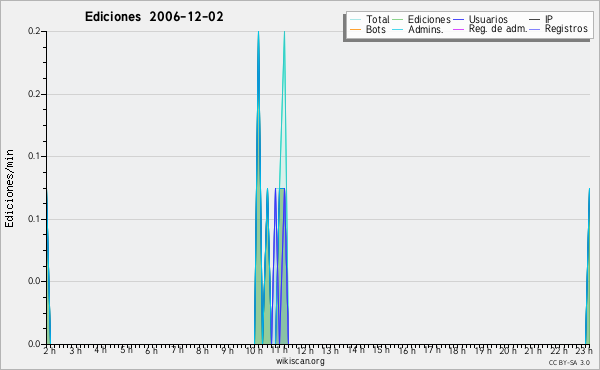The width and height of the screenshot is (600, 370).
Task: Click the 'wikiscan.org' caption
Action: click(300, 361)
